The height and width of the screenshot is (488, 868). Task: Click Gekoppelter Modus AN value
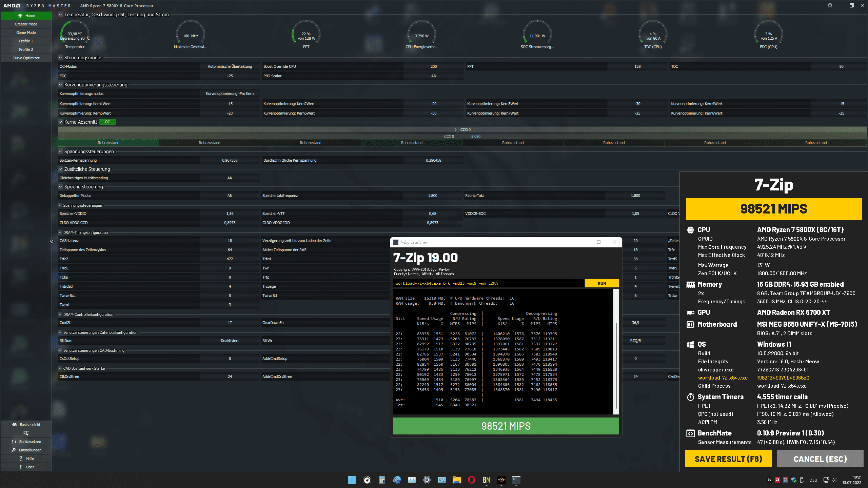pos(230,196)
